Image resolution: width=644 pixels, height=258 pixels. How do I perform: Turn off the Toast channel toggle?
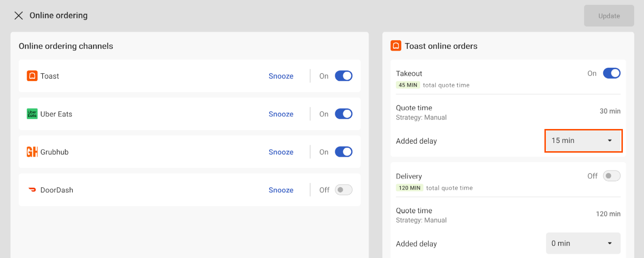tap(343, 76)
